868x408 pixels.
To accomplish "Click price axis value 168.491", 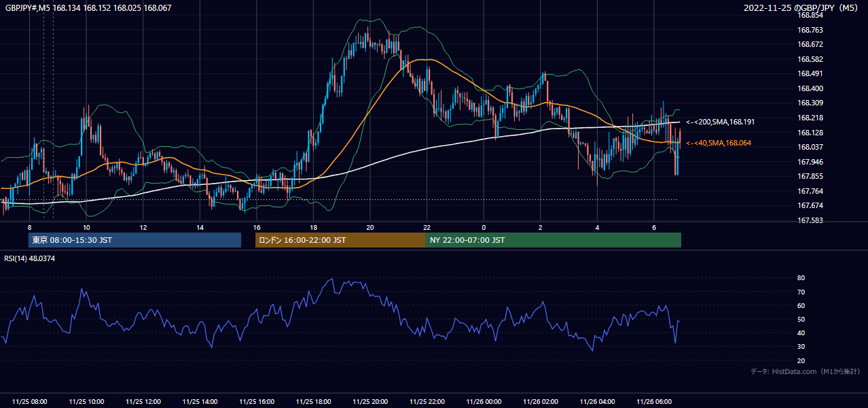I will click(x=810, y=73).
